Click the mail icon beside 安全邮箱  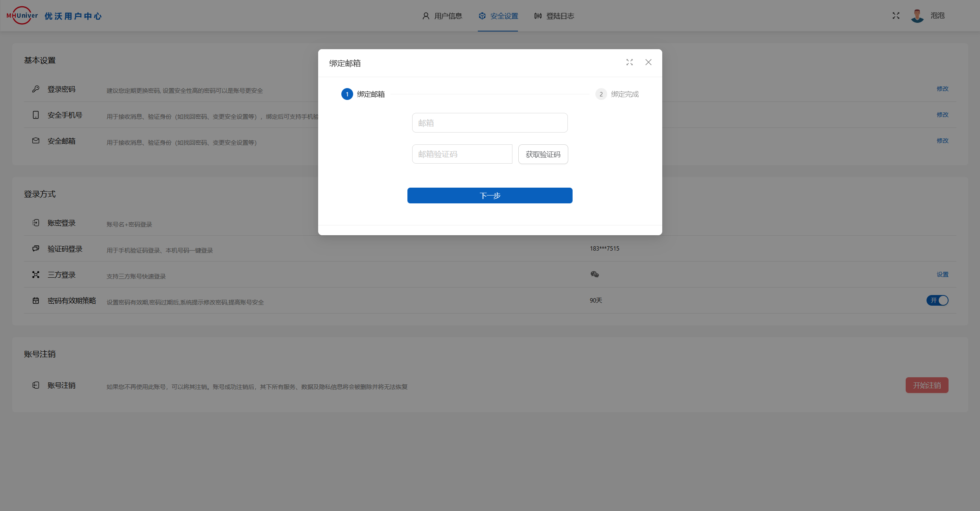(x=36, y=141)
